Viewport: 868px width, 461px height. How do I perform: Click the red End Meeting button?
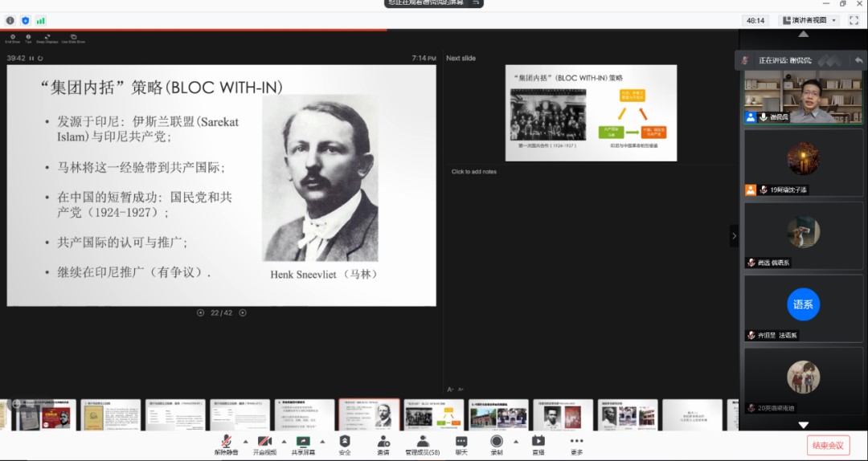pos(828,445)
